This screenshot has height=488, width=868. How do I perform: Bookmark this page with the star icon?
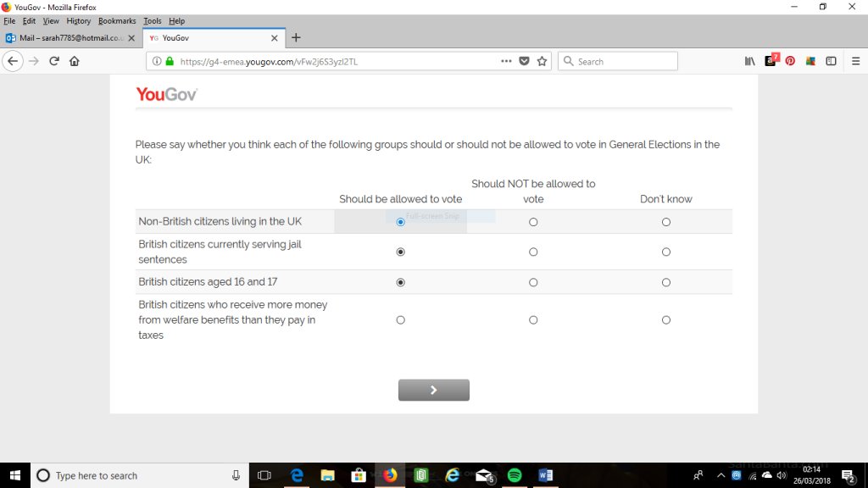(x=542, y=61)
